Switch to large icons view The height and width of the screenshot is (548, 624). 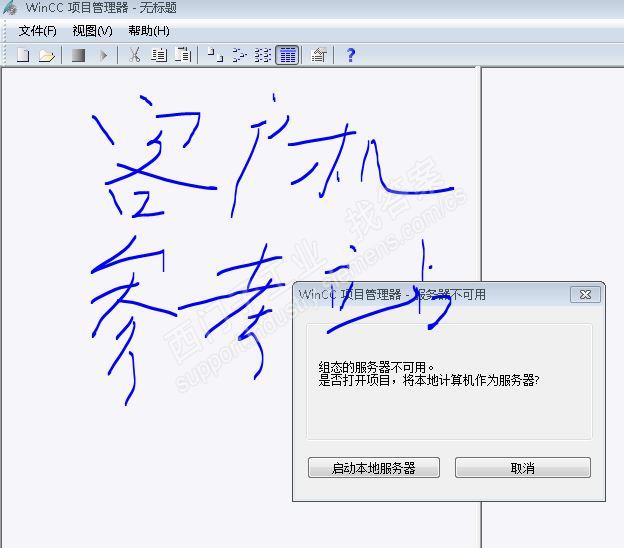click(x=215, y=55)
